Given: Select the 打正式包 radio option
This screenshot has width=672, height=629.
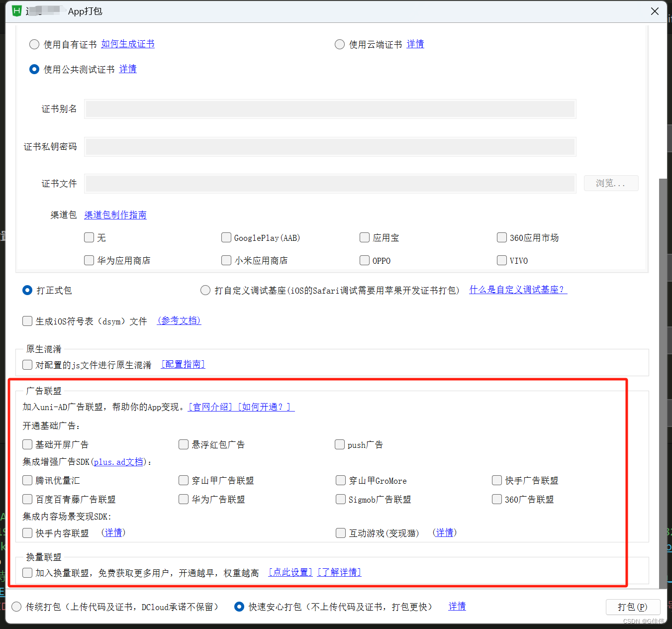Looking at the screenshot, I should (27, 290).
